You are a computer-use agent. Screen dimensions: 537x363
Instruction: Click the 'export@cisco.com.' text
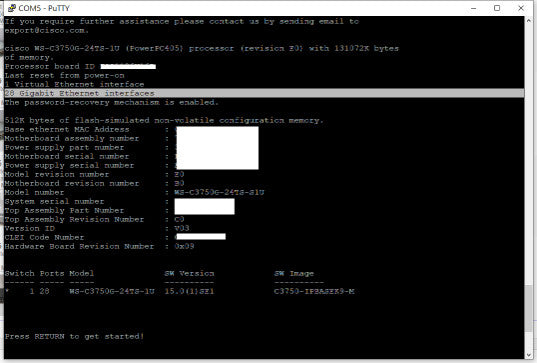(x=47, y=30)
